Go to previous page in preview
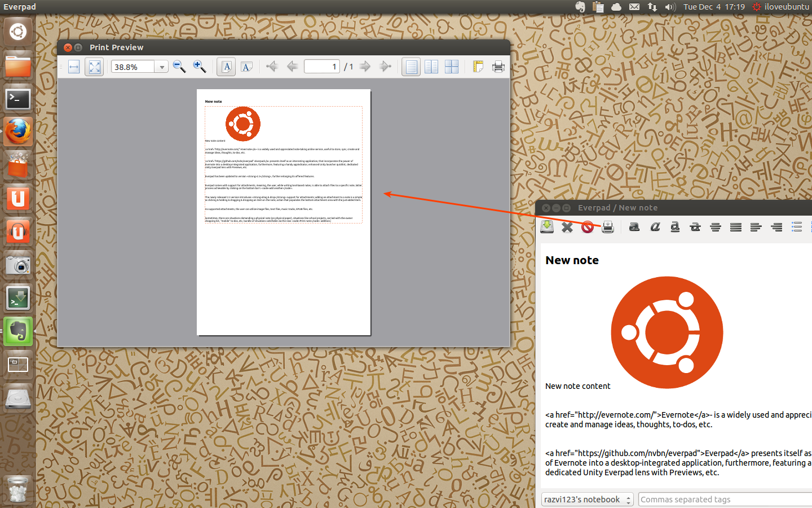Screen dimensions: 812x508 click(292, 67)
